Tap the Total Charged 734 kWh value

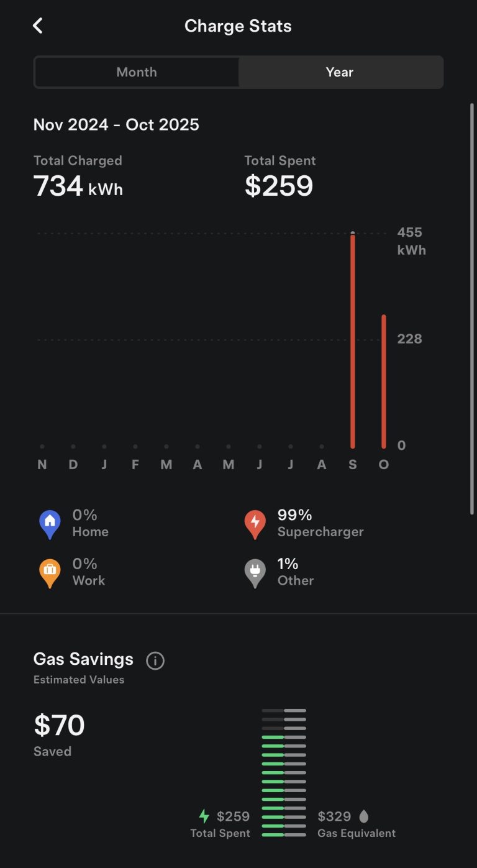coord(78,186)
